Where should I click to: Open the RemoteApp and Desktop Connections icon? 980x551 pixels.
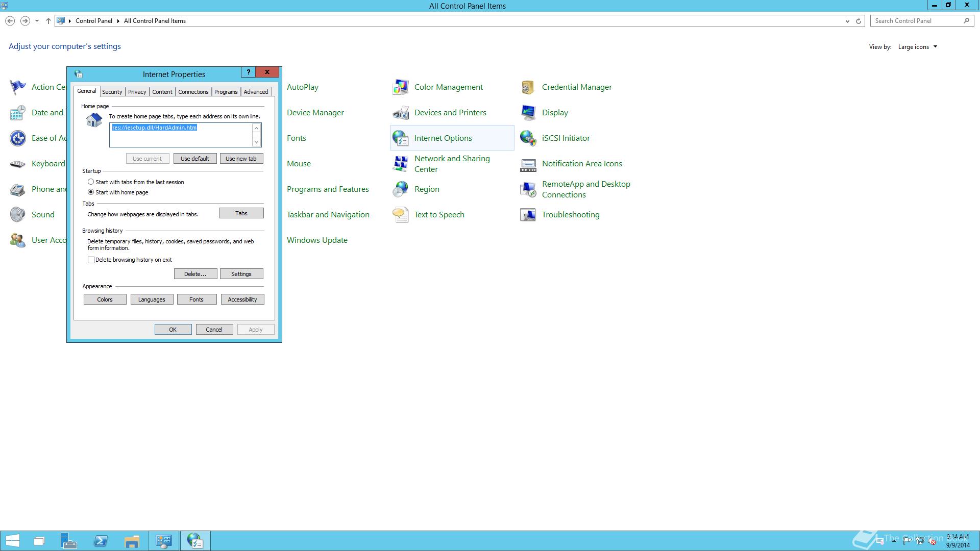tap(528, 189)
